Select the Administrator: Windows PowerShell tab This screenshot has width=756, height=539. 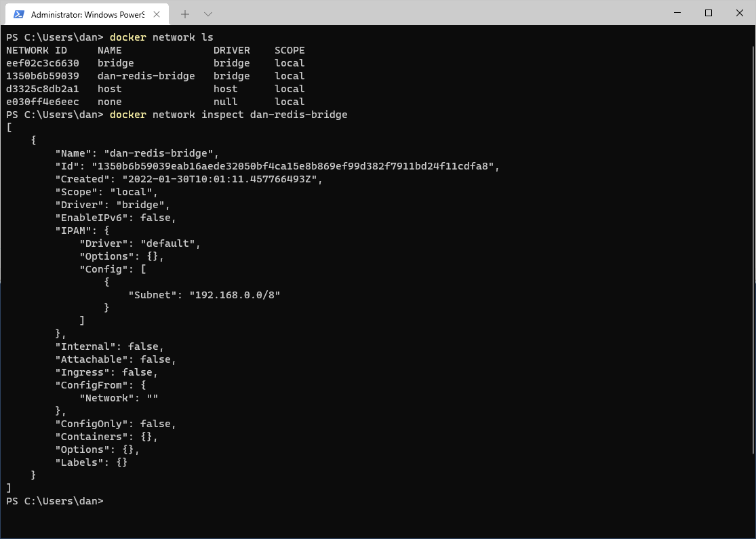click(87, 14)
